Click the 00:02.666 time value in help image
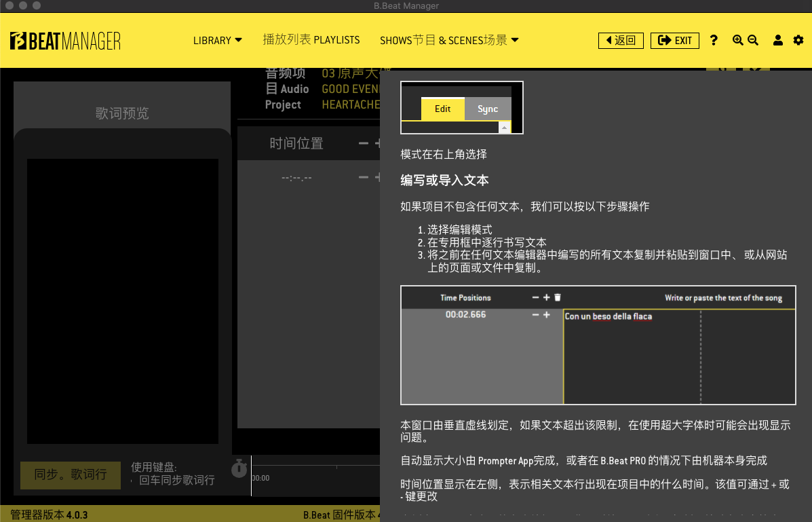 [465, 315]
